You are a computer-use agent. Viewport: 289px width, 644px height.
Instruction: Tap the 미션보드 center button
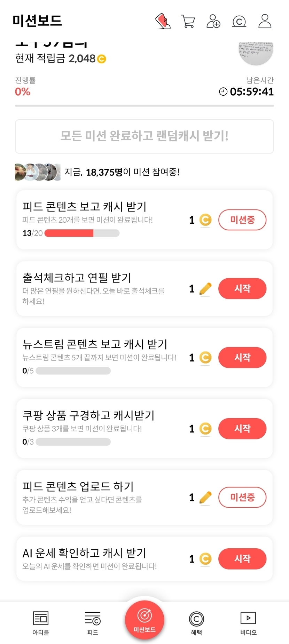point(144,620)
